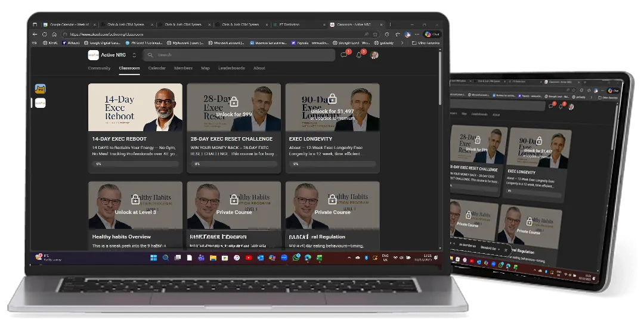This screenshot has width=644, height=329.
Task: Add this page to favorites star icon
Action: point(376,35)
